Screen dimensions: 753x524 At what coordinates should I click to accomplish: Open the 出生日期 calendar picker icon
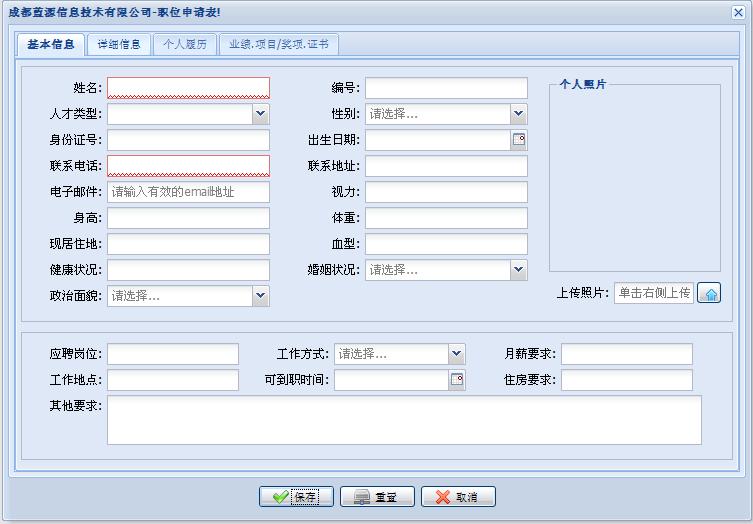coord(519,140)
